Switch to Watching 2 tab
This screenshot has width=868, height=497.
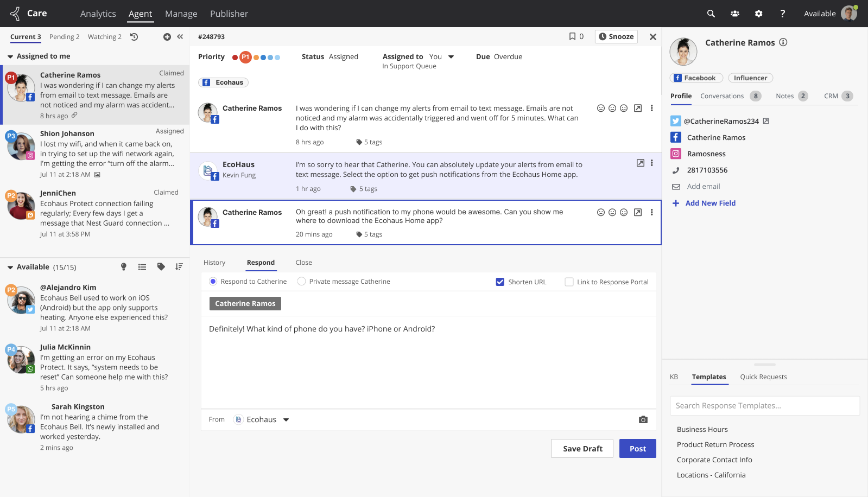pos(105,37)
